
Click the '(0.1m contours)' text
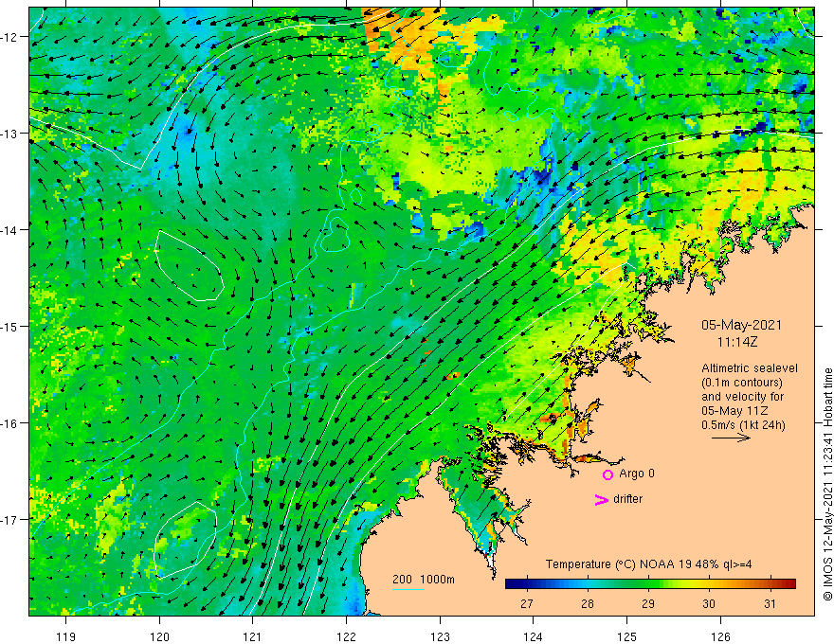click(x=742, y=383)
